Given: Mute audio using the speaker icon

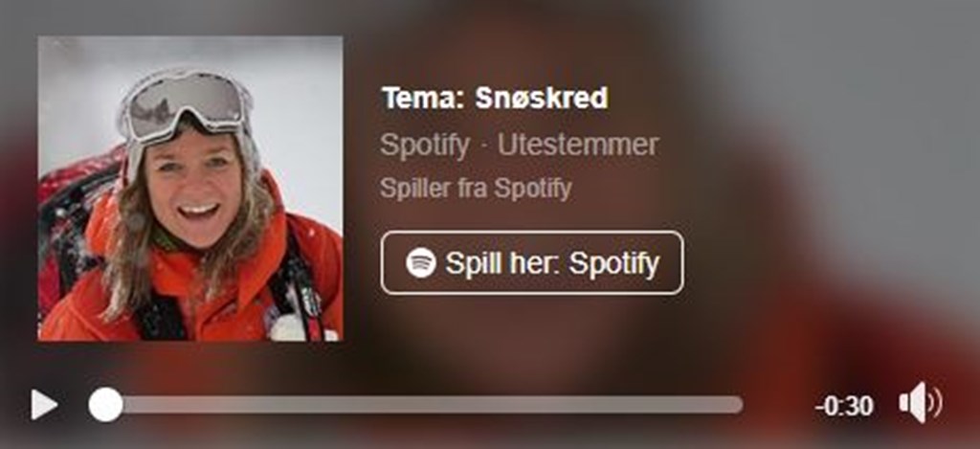Looking at the screenshot, I should (x=920, y=403).
